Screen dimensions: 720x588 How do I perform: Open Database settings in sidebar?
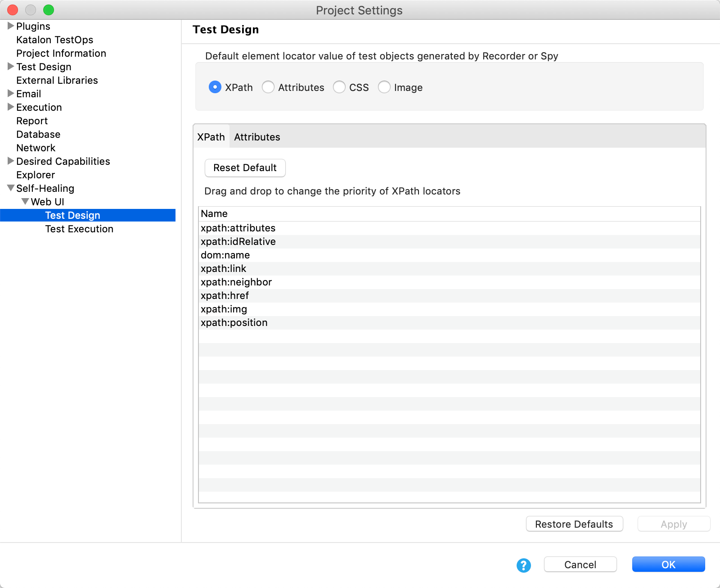[x=38, y=134]
